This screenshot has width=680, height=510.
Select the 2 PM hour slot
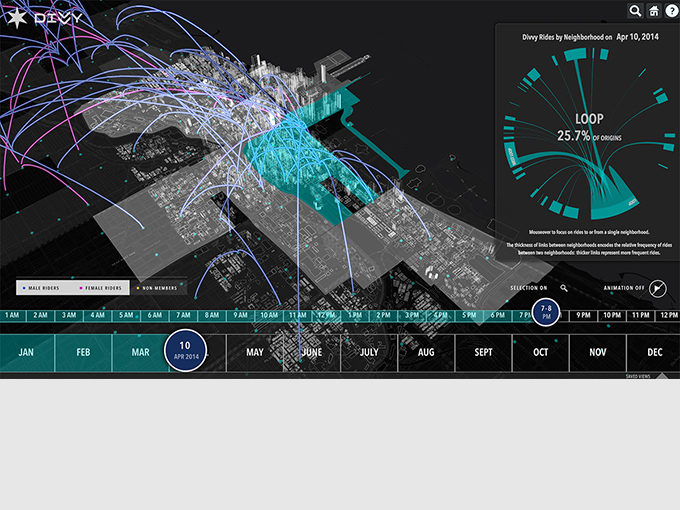click(x=383, y=315)
